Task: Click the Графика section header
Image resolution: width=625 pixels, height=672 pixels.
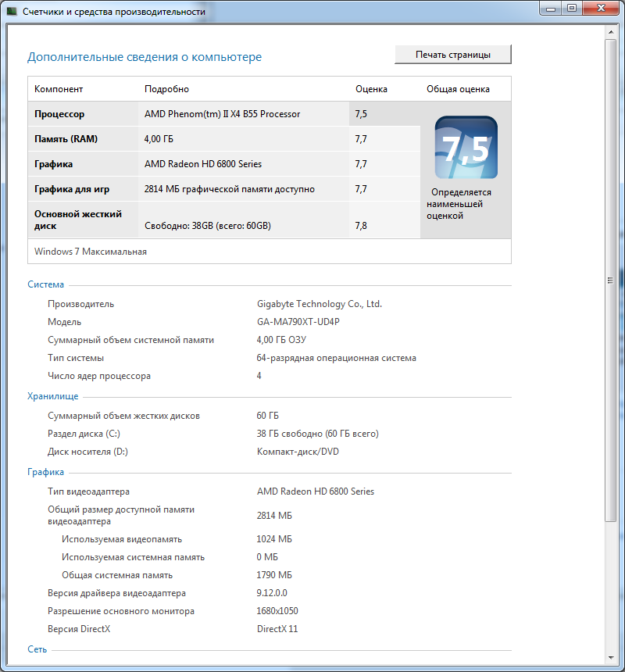Action: (x=45, y=472)
